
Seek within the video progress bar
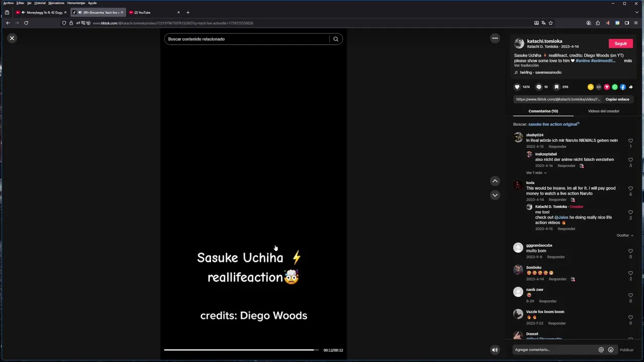pos(242,350)
